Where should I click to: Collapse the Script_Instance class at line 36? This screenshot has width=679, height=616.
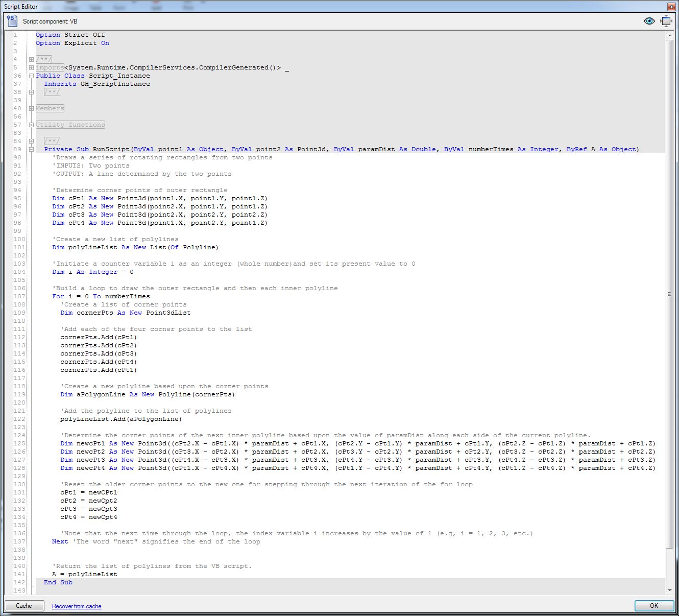pos(31,76)
